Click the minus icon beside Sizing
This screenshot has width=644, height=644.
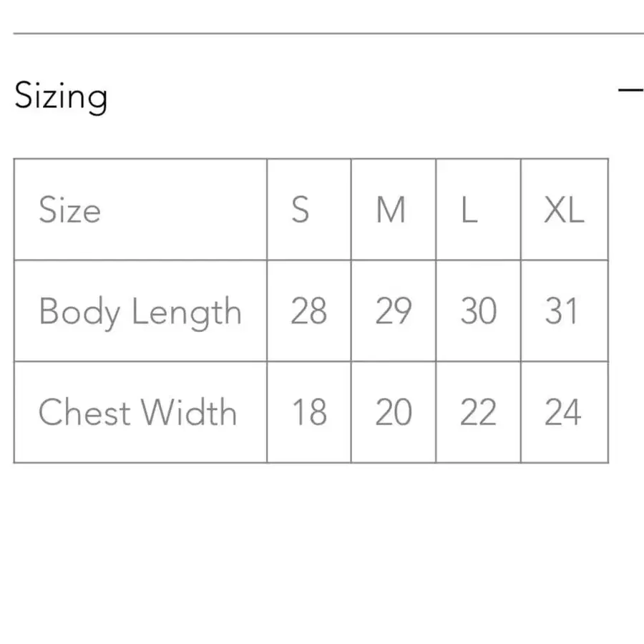click(630, 92)
